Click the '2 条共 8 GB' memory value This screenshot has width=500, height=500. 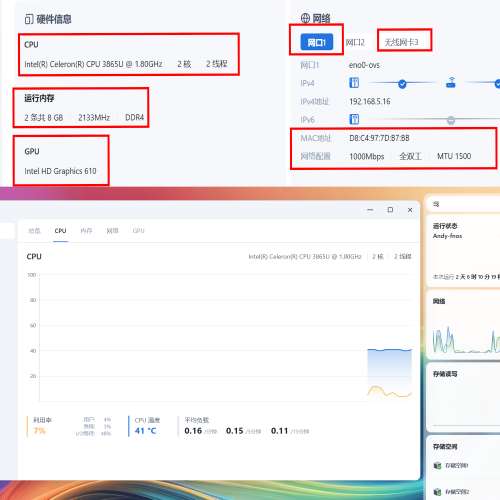click(44, 118)
